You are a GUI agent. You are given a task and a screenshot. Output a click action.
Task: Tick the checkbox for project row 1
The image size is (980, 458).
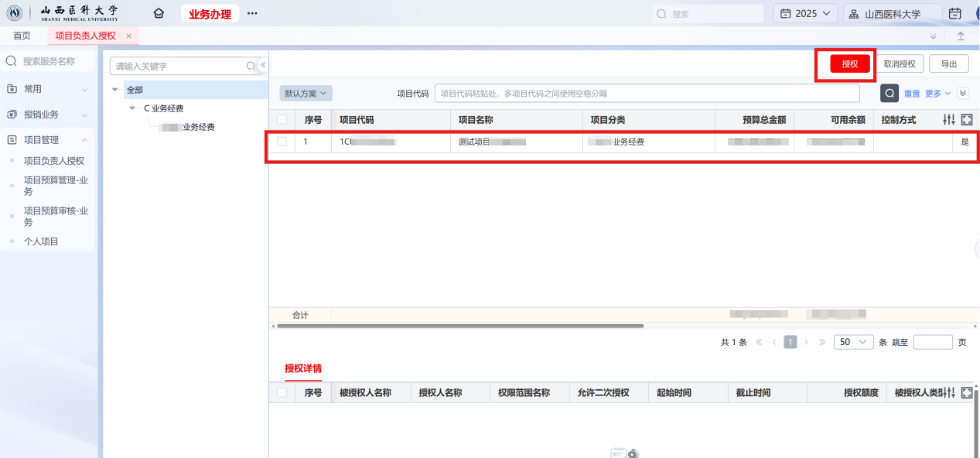[282, 142]
